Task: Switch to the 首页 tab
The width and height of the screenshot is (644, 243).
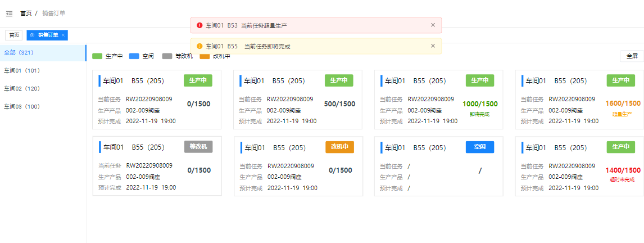Action: pyautogui.click(x=14, y=35)
